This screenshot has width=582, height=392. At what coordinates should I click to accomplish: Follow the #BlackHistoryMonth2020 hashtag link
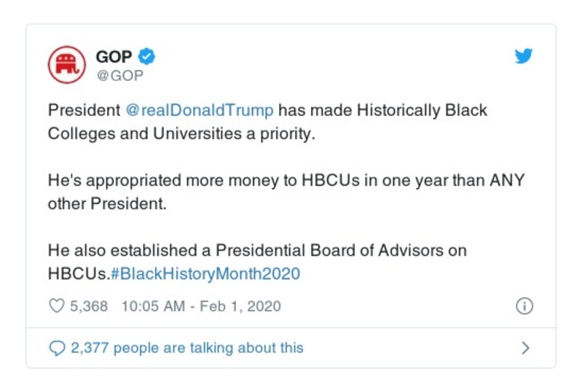(x=207, y=274)
